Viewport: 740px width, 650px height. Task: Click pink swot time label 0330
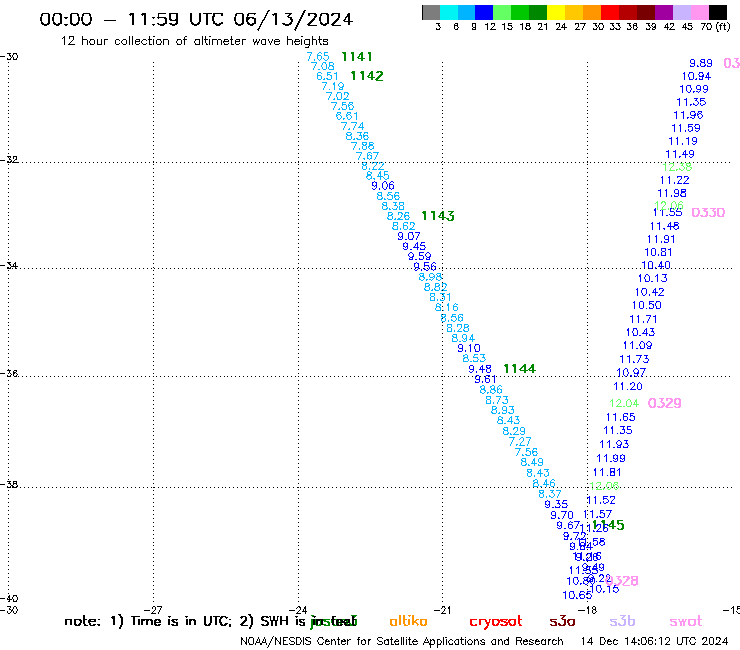coord(708,212)
